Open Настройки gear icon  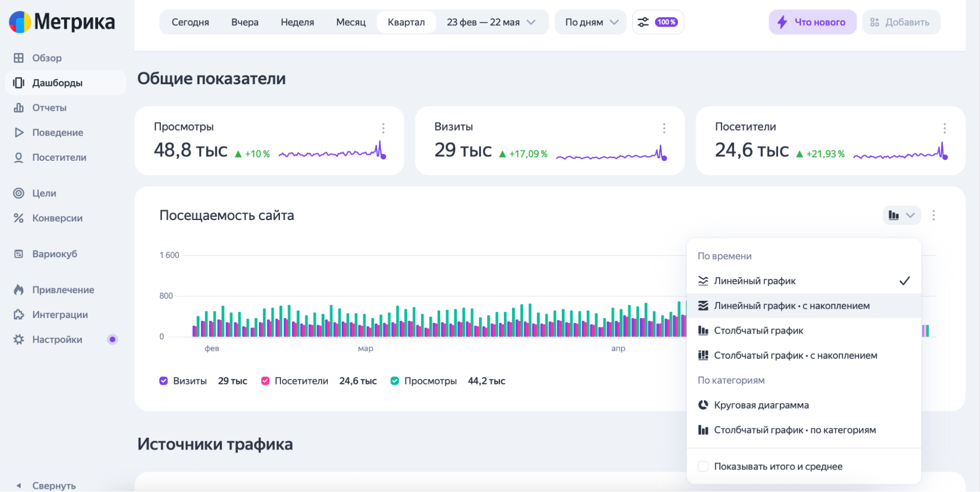click(x=19, y=339)
